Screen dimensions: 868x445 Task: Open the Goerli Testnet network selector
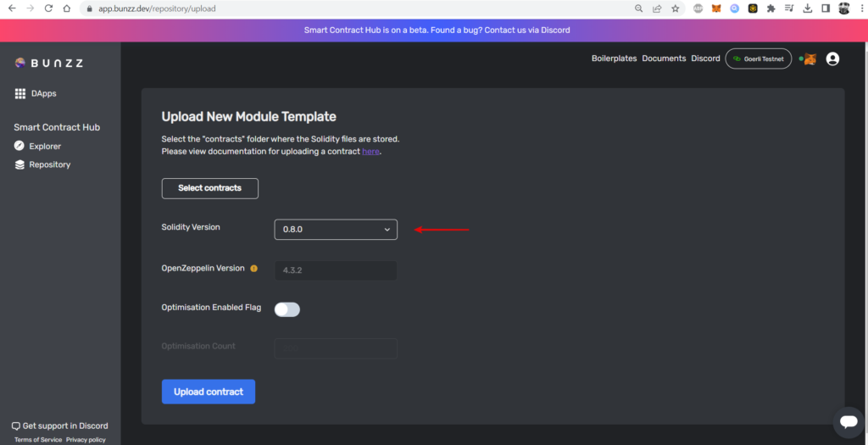point(759,58)
